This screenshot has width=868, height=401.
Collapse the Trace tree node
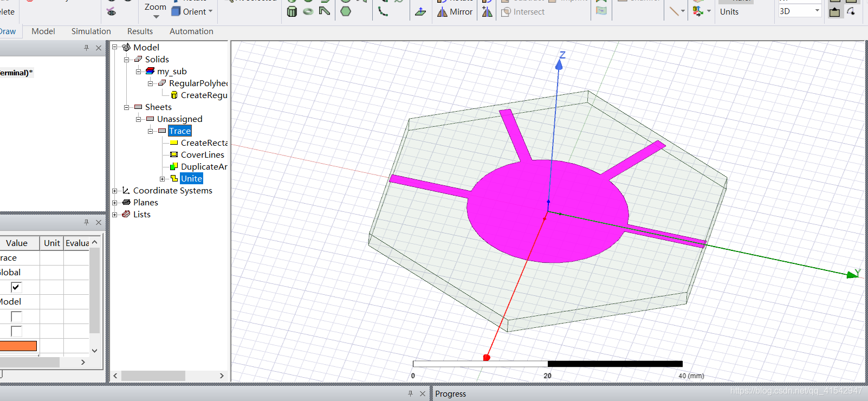[x=151, y=131]
